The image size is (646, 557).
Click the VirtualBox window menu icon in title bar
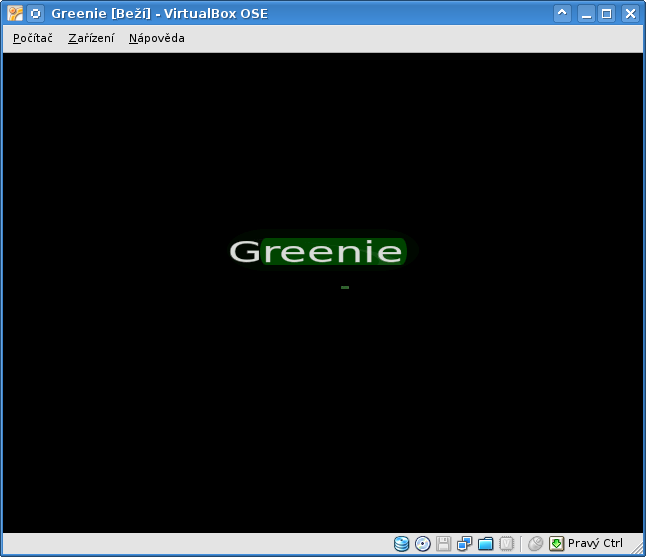15,14
